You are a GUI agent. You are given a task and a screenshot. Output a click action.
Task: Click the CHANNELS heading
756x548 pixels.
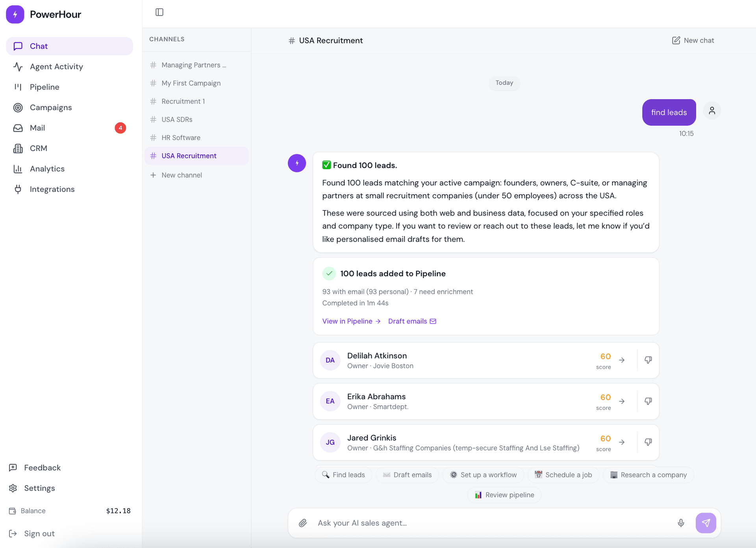click(x=167, y=39)
